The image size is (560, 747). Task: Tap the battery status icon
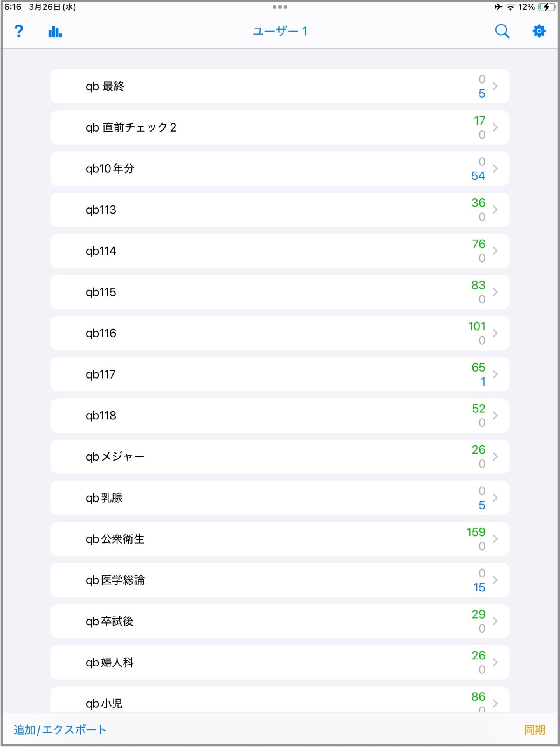(546, 7)
